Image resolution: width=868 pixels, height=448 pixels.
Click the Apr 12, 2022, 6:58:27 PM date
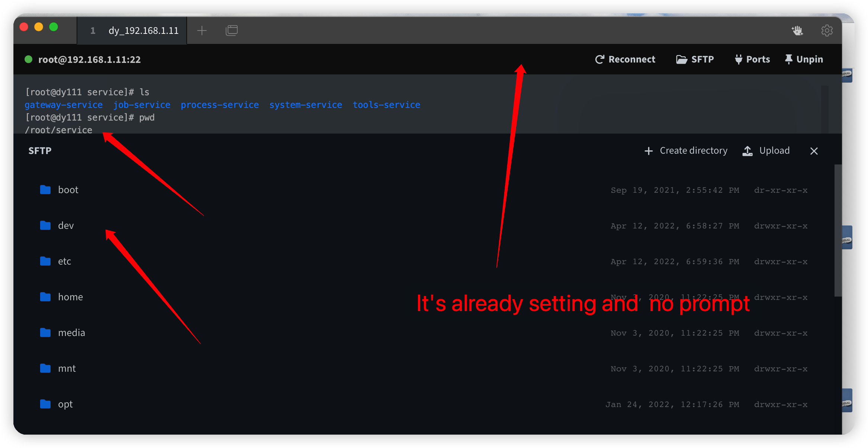click(675, 226)
